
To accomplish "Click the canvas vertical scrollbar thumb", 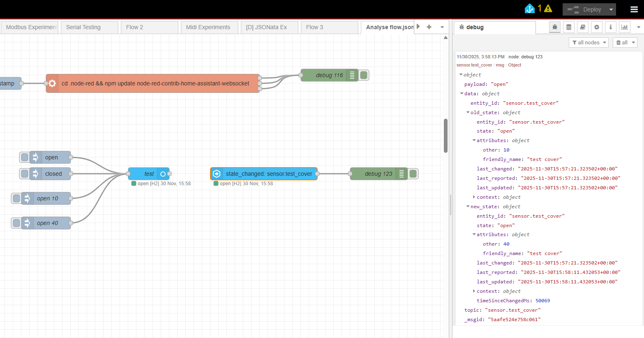I will 445,136.
